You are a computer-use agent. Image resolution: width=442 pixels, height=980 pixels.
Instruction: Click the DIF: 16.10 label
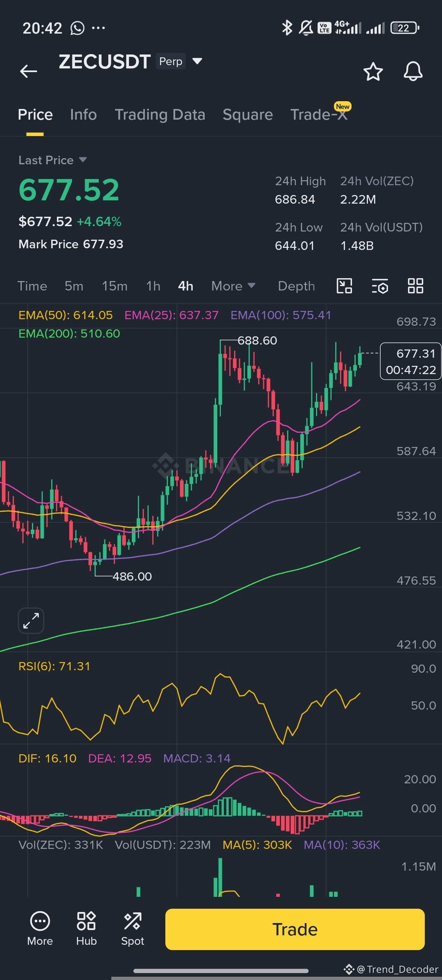pyautogui.click(x=47, y=758)
